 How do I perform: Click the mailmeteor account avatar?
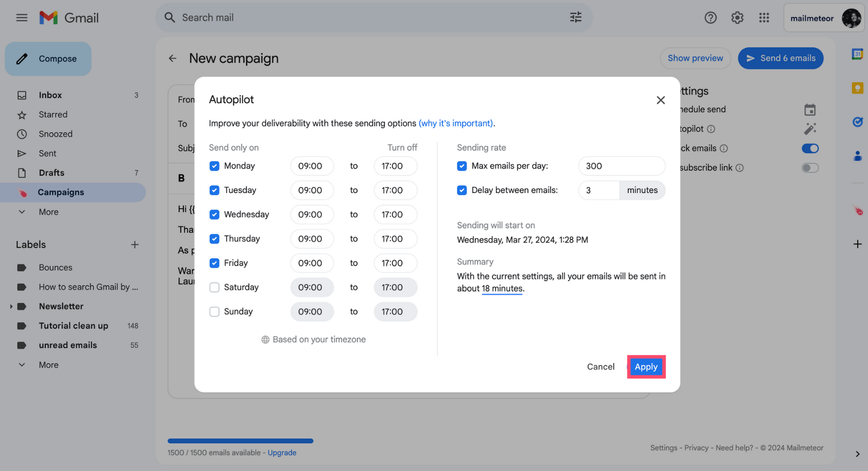point(851,18)
